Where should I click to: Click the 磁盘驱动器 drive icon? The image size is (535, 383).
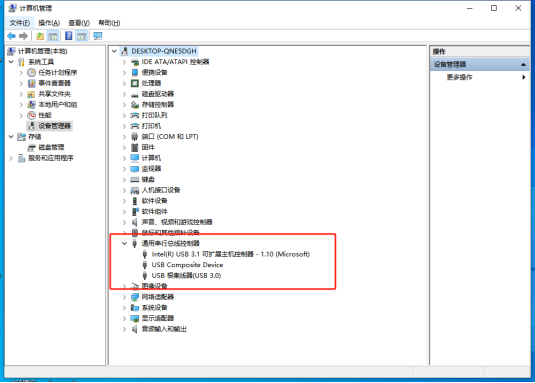point(135,94)
